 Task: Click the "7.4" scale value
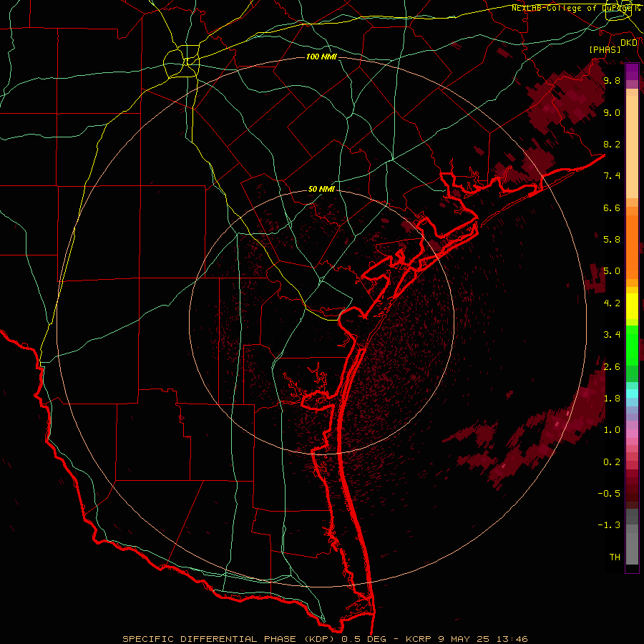pyautogui.click(x=612, y=176)
